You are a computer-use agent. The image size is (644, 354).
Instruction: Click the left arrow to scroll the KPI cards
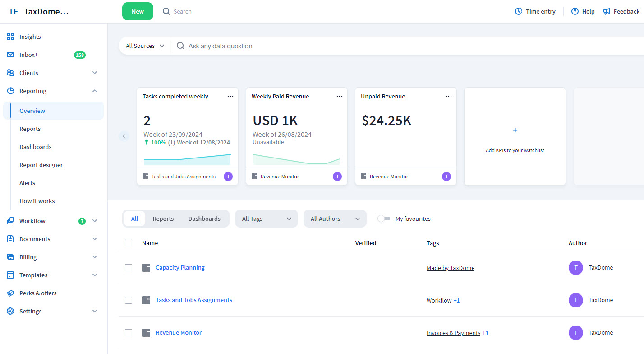[124, 136]
